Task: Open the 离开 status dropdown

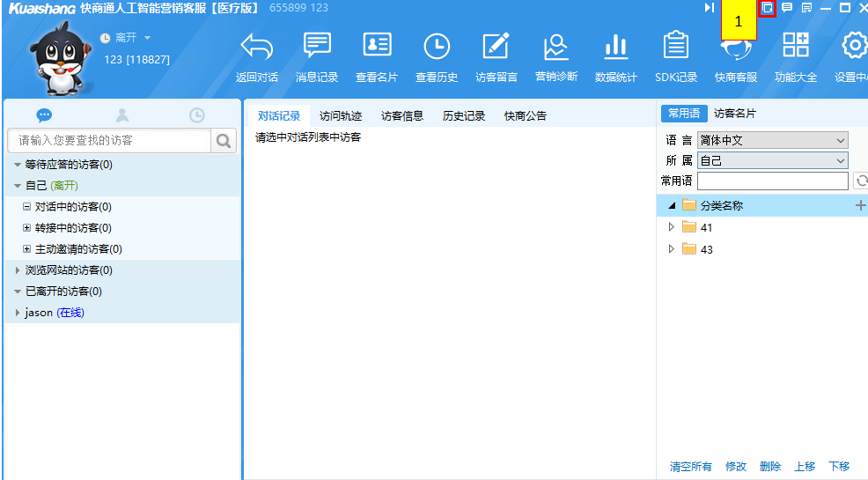Action: coord(147,38)
